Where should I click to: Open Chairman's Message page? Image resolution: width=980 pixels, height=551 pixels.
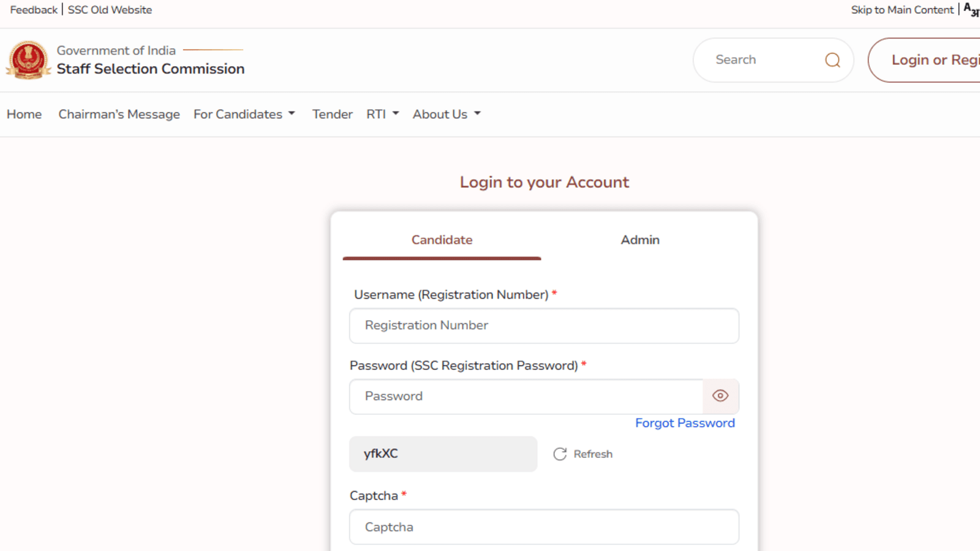tap(119, 114)
